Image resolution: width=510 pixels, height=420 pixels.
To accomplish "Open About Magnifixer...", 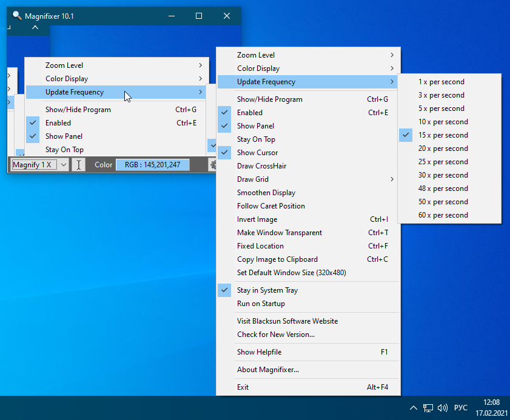I will point(308,369).
